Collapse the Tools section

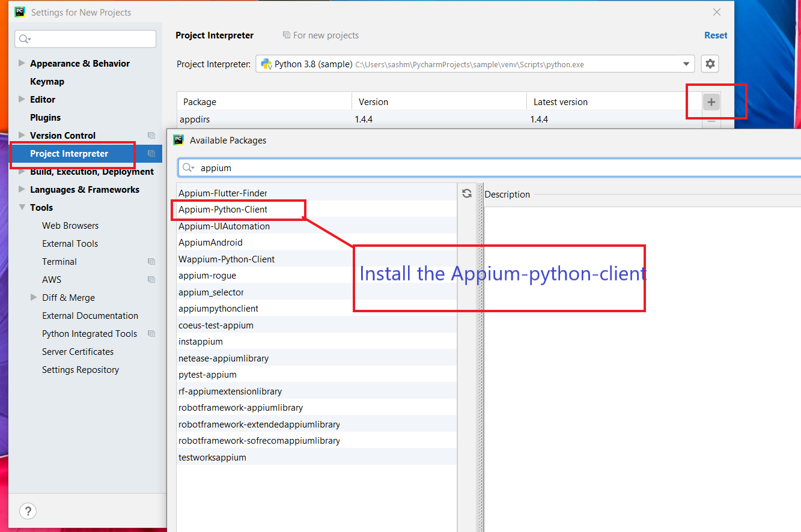(22, 208)
